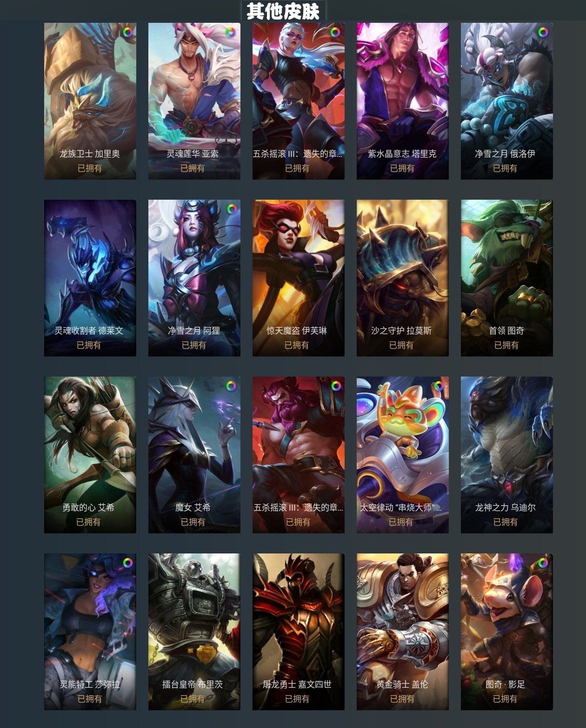Click the chroma ring on 魔女 艾希
The image size is (586, 728).
tap(231, 386)
